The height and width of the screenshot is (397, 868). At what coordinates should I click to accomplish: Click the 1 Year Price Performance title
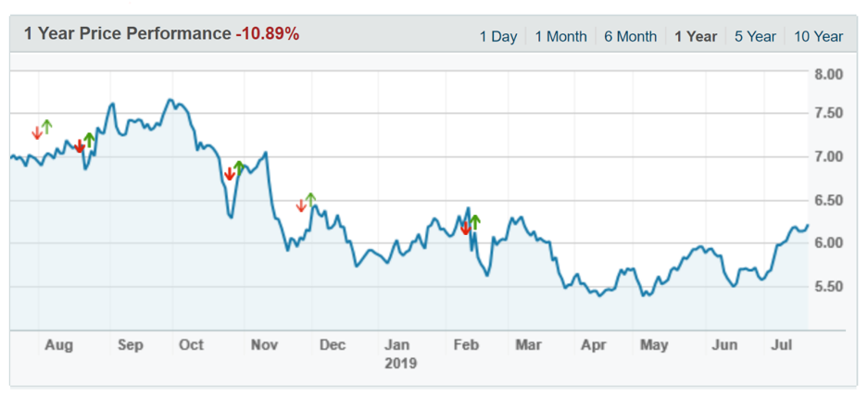[x=127, y=34]
